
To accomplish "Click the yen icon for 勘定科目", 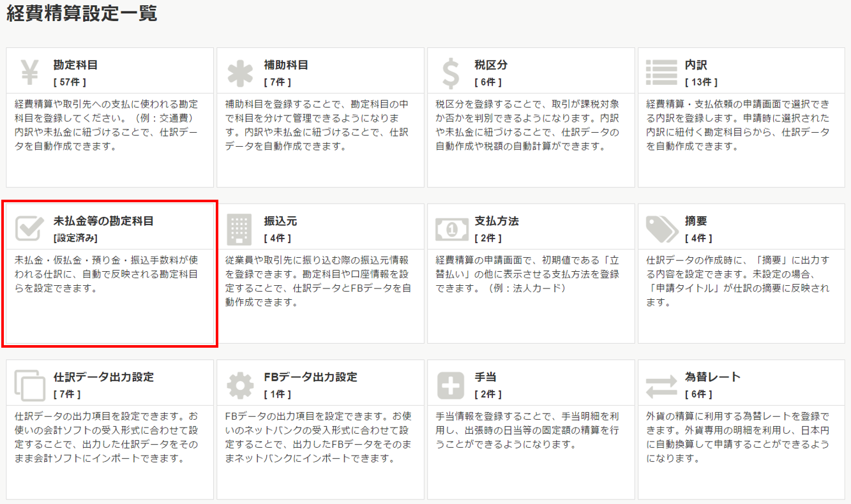I will [29, 73].
